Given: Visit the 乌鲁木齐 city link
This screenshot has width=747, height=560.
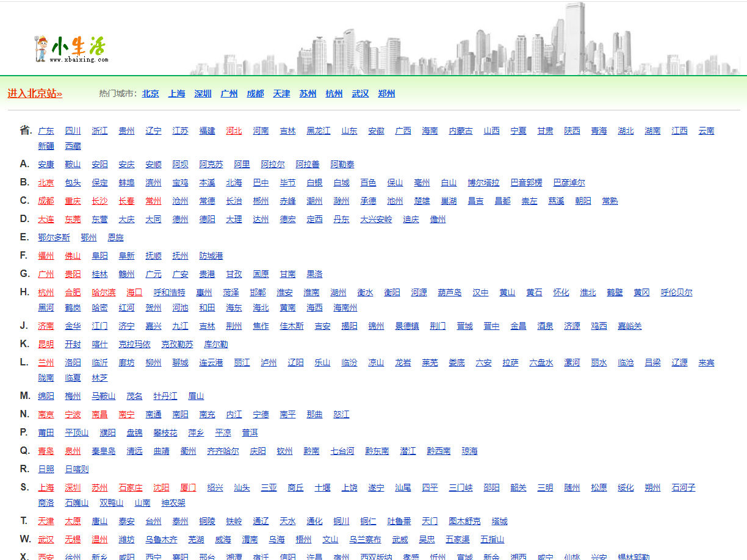Looking at the screenshot, I should tap(161, 540).
